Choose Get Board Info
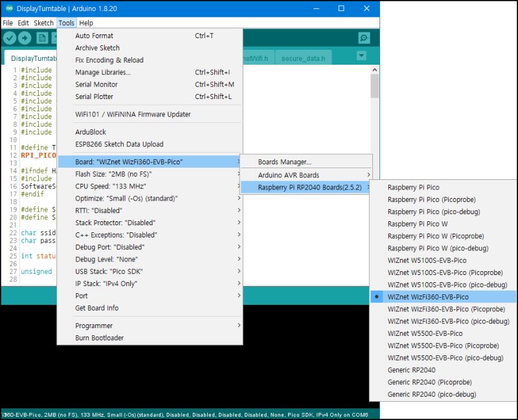Viewport: 518px width, 420px height. click(x=150, y=308)
